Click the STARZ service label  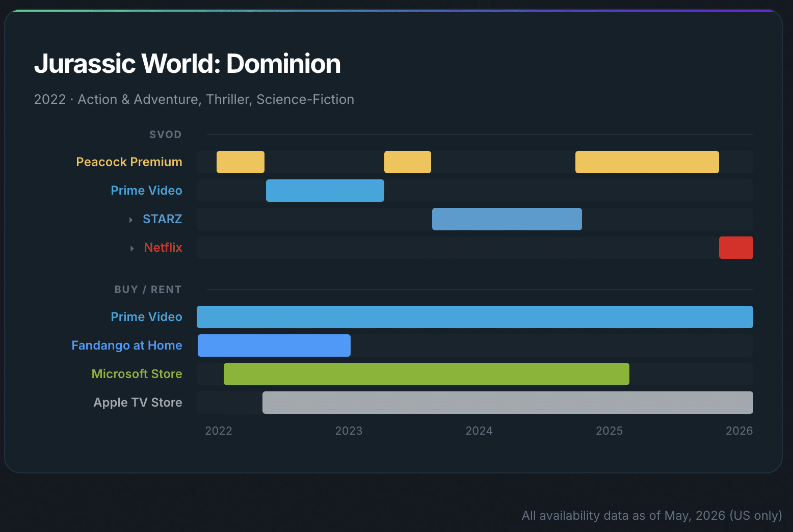pos(162,219)
